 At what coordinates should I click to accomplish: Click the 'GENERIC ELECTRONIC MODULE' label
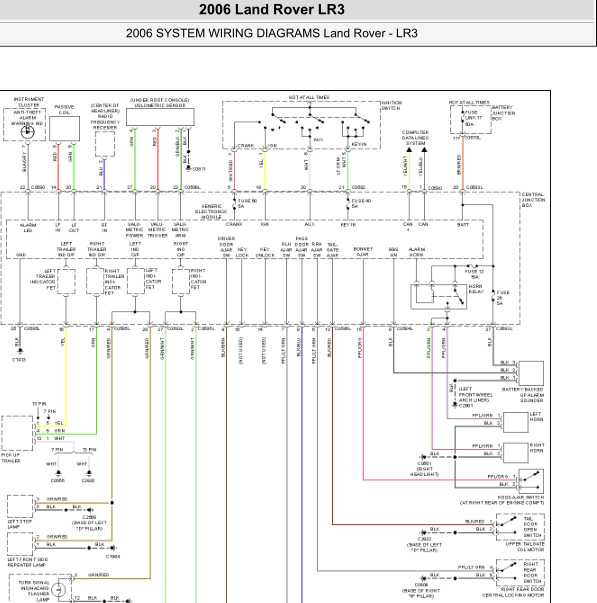211,212
